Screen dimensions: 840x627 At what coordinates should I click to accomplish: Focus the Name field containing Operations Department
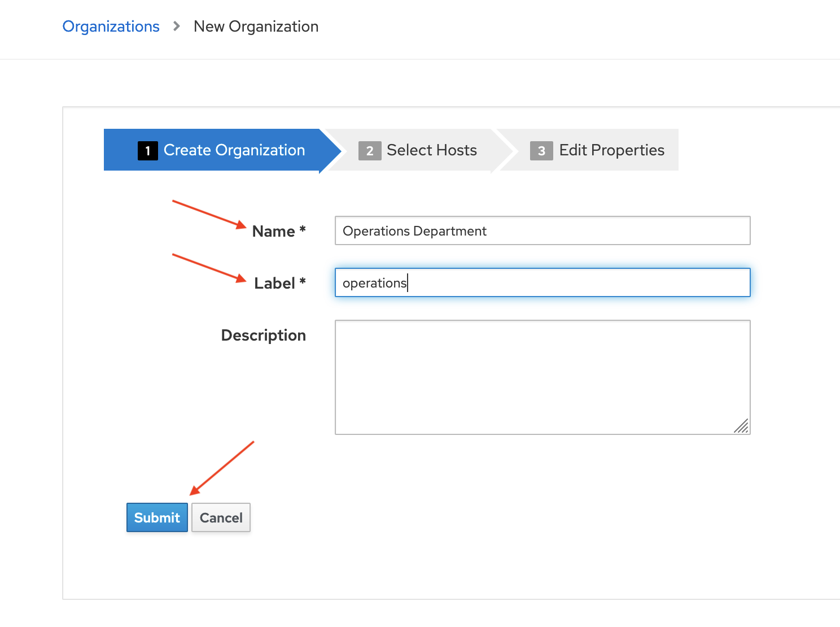pyautogui.click(x=542, y=230)
